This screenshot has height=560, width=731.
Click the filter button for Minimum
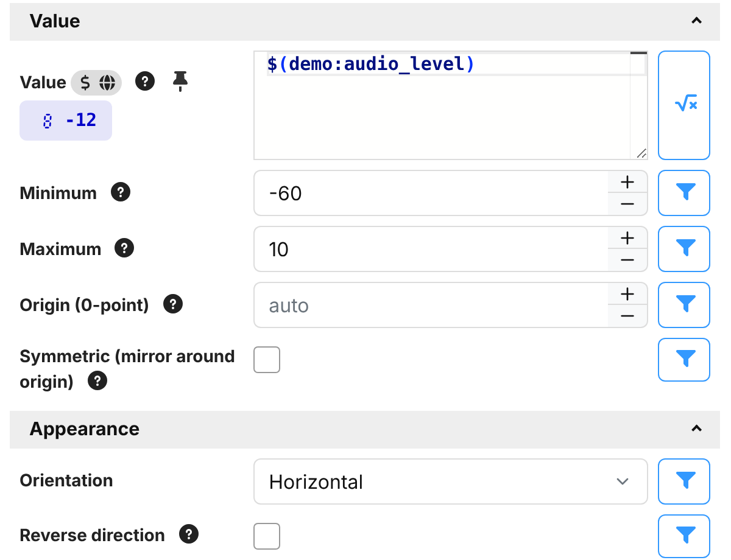(x=684, y=193)
